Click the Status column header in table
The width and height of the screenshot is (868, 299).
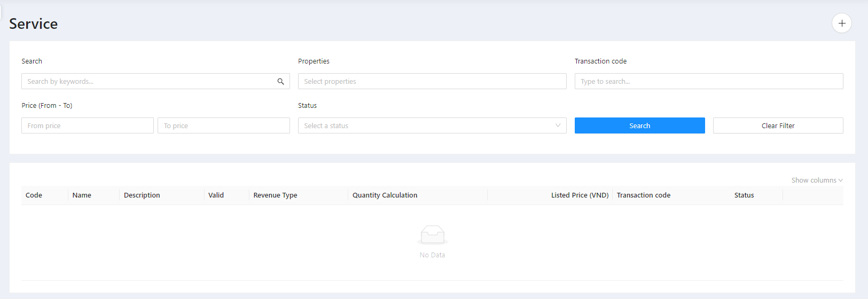(x=744, y=195)
